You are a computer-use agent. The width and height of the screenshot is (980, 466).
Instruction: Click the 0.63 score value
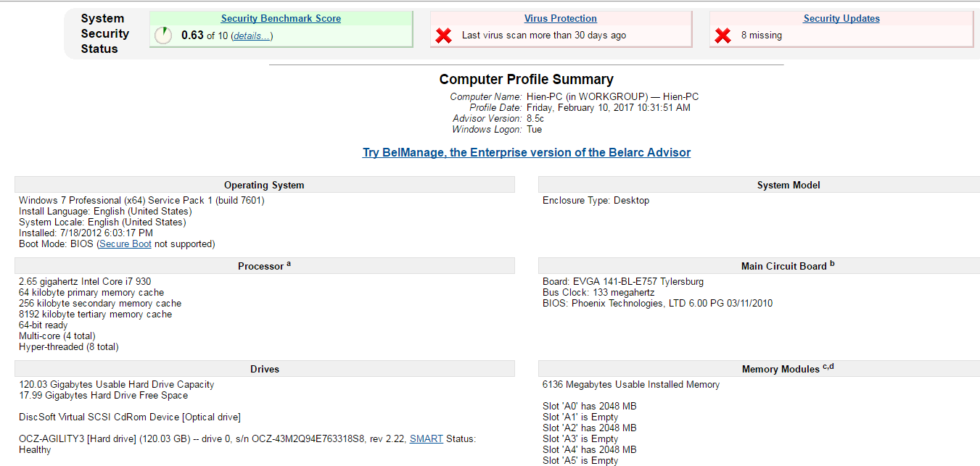pyautogui.click(x=192, y=35)
